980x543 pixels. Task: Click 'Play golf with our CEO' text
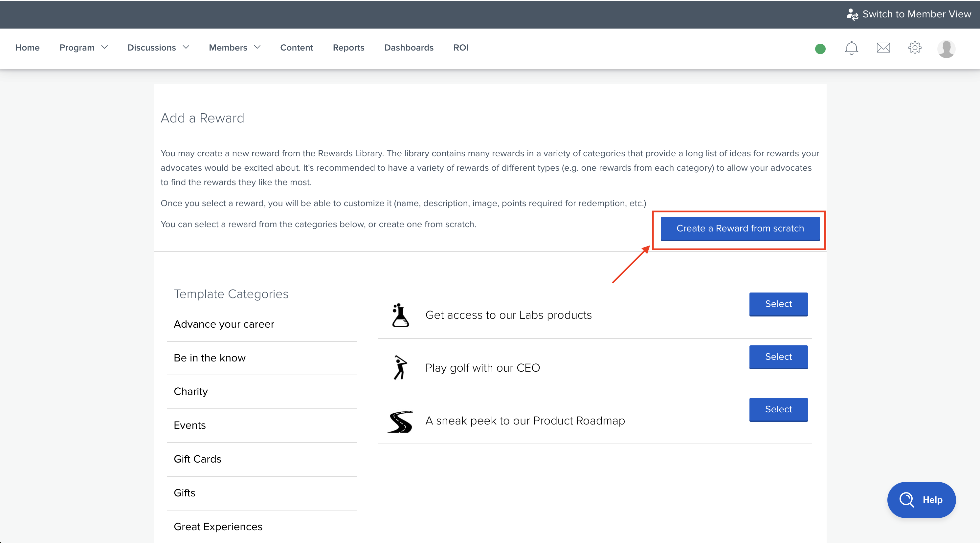coord(482,368)
